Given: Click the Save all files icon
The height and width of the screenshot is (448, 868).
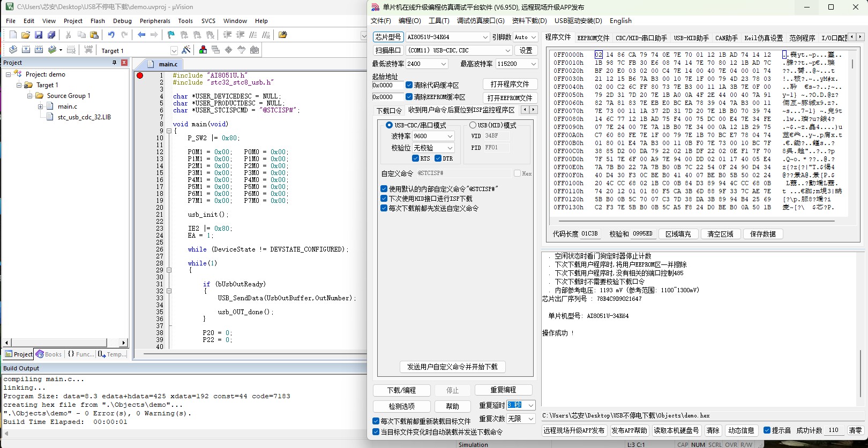Looking at the screenshot, I should 51,35.
